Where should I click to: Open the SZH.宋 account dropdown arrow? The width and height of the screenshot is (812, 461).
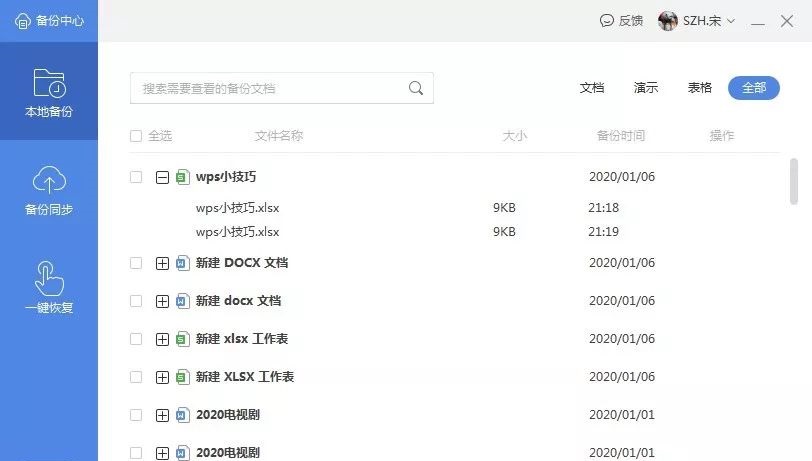coord(731,21)
